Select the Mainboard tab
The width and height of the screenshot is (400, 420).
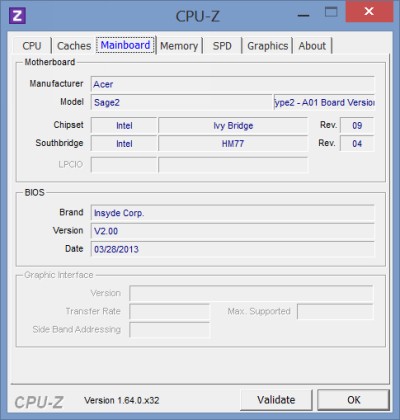[x=125, y=45]
